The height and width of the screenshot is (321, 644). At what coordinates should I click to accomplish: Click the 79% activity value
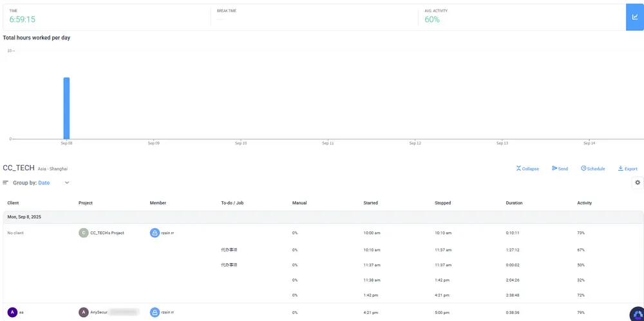click(x=581, y=313)
